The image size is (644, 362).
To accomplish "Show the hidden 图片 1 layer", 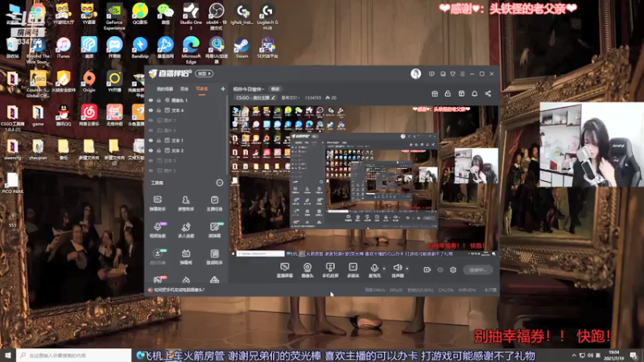I will coord(151,120).
